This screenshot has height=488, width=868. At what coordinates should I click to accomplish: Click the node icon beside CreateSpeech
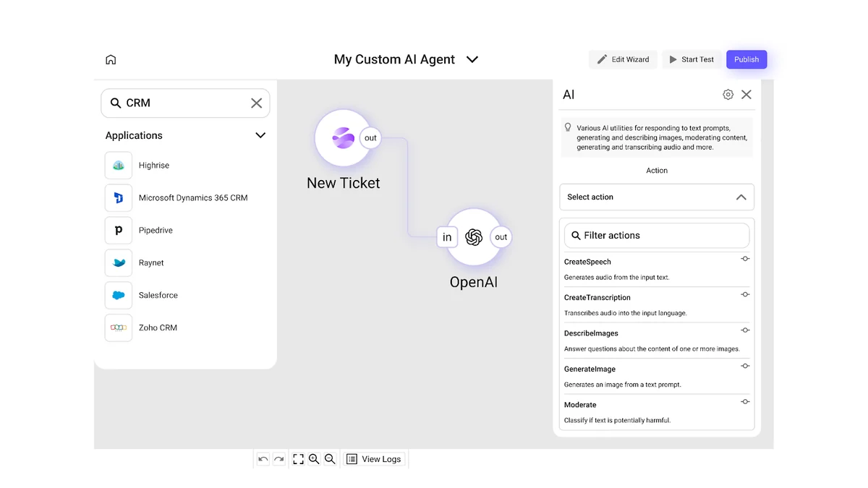coord(745,259)
